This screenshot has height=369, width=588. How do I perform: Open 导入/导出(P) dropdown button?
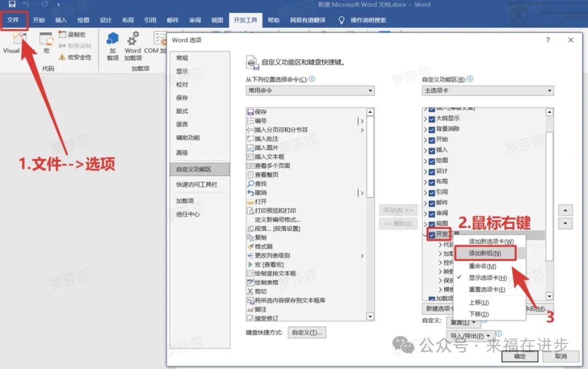(470, 336)
